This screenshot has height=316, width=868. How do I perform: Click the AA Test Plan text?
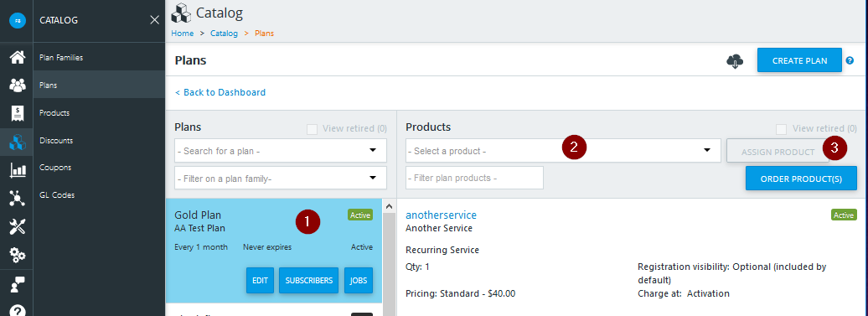[200, 228]
